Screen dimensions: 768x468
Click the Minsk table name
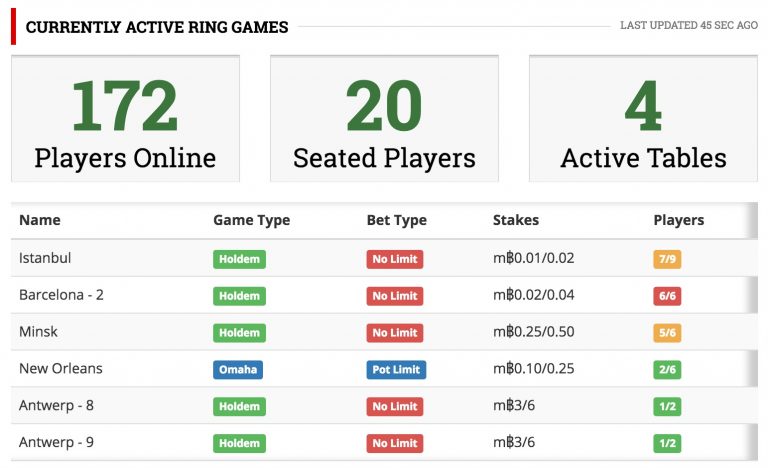click(38, 332)
